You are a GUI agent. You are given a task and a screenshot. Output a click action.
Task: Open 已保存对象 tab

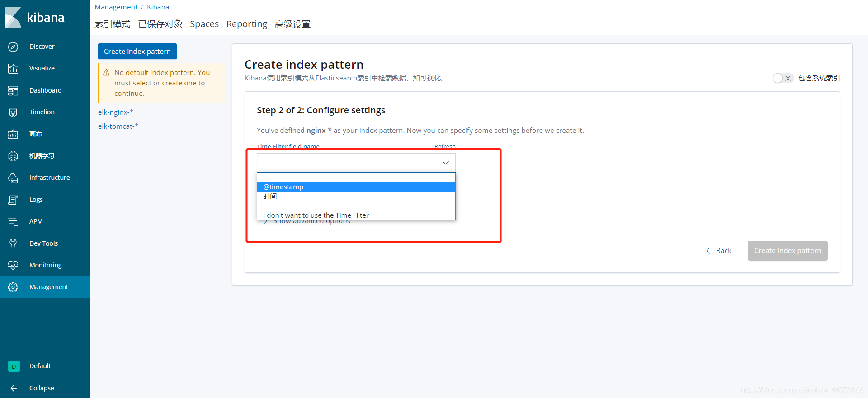click(x=160, y=24)
